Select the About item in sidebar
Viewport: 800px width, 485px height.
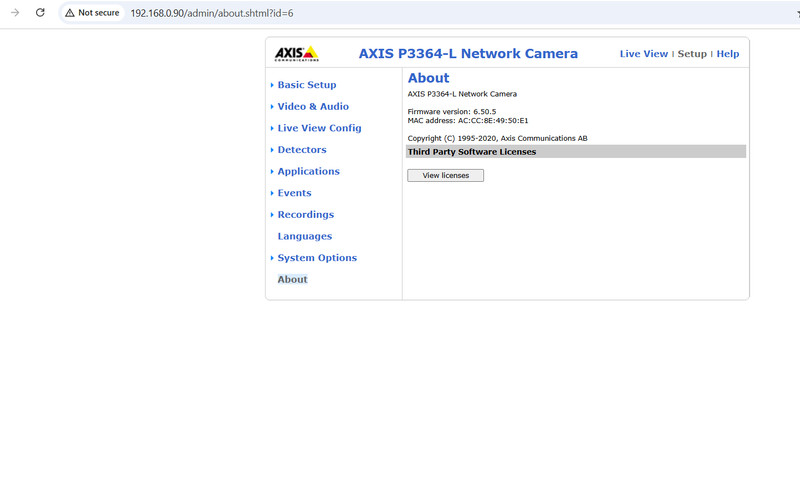pyautogui.click(x=292, y=279)
